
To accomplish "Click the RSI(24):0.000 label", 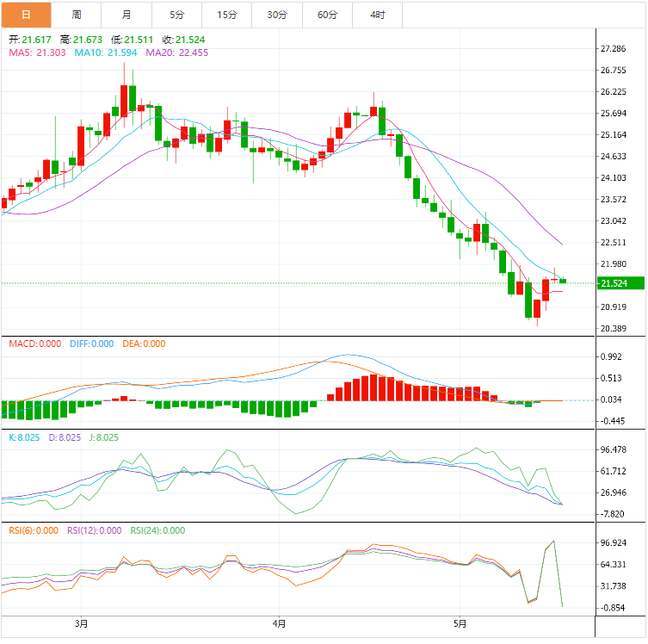I will 157,530.
